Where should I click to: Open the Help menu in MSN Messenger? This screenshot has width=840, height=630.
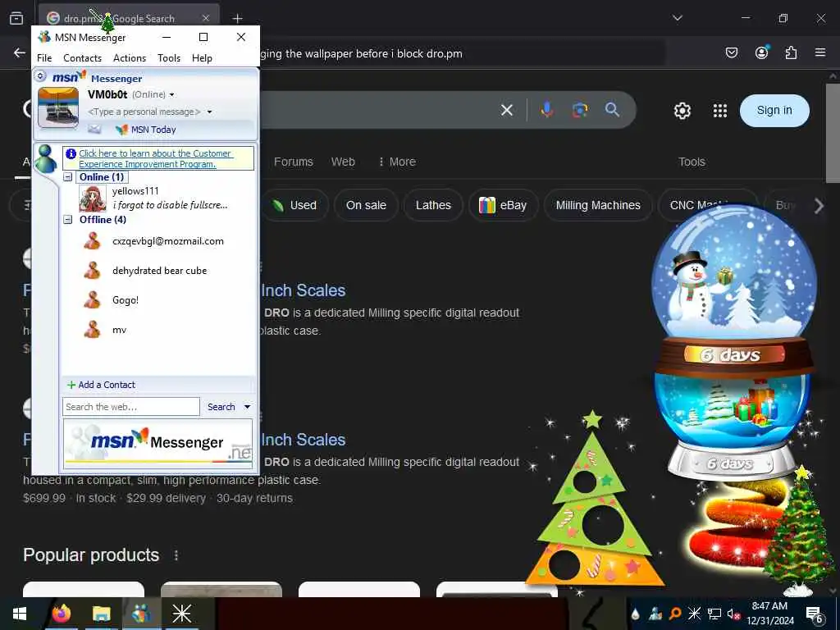[202, 58]
